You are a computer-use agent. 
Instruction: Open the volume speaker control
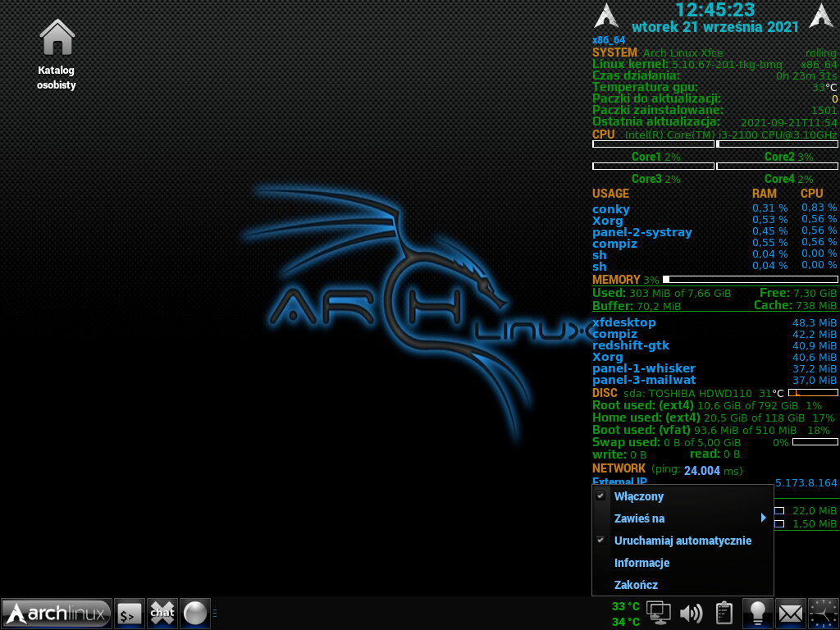point(691,613)
